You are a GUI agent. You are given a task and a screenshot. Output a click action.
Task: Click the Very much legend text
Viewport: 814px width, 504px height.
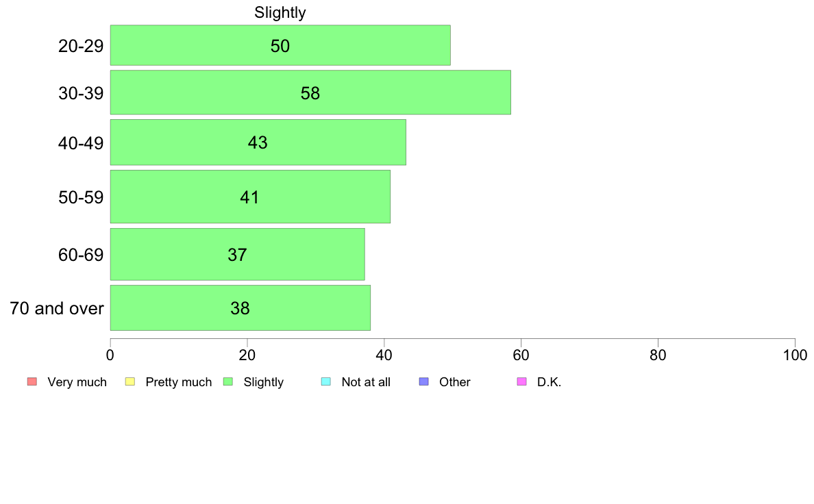(77, 382)
